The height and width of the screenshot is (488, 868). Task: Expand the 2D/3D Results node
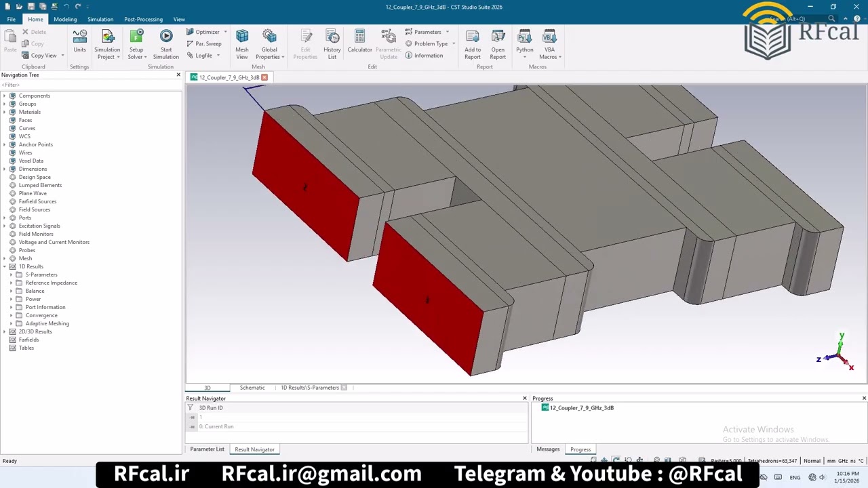click(x=4, y=331)
